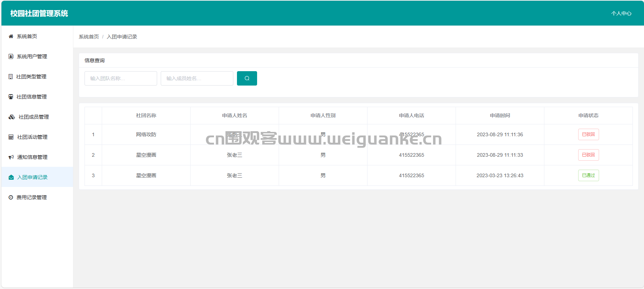Click 系统首页 breadcrumb link
The image size is (644, 289).
89,37
